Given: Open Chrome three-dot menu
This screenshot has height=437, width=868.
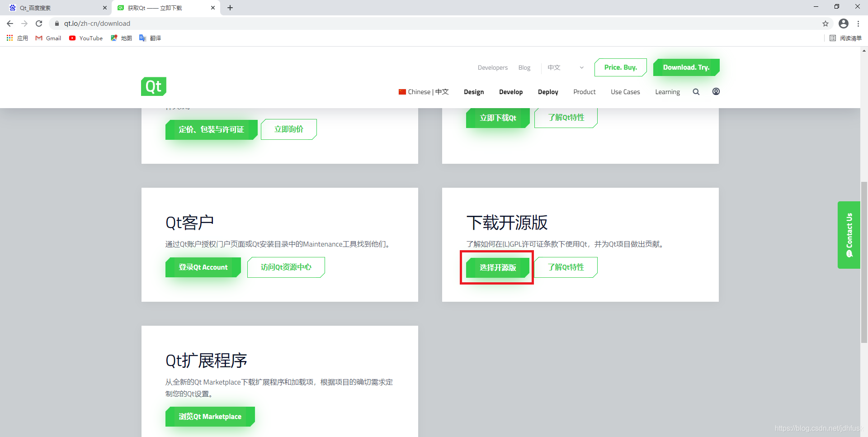Looking at the screenshot, I should [858, 24].
